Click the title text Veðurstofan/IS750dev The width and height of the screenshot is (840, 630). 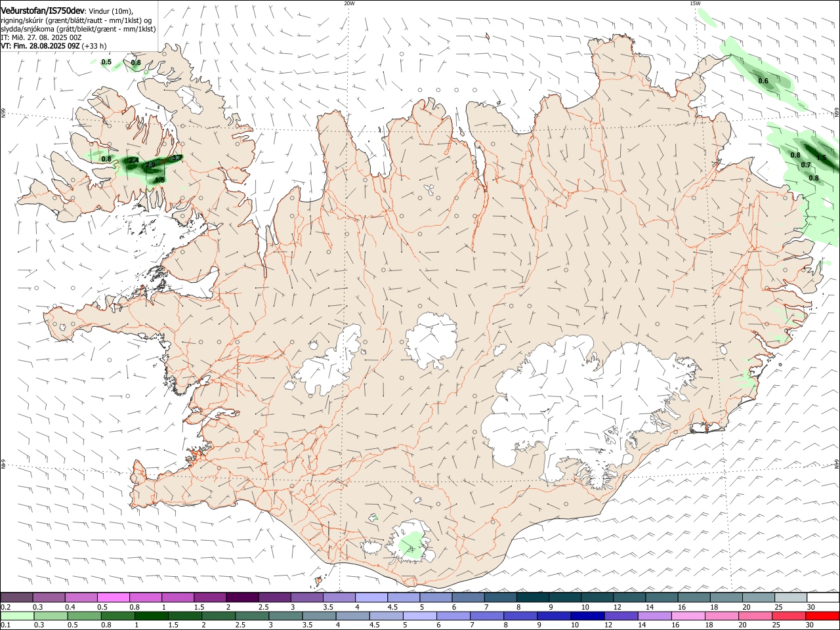click(x=43, y=11)
